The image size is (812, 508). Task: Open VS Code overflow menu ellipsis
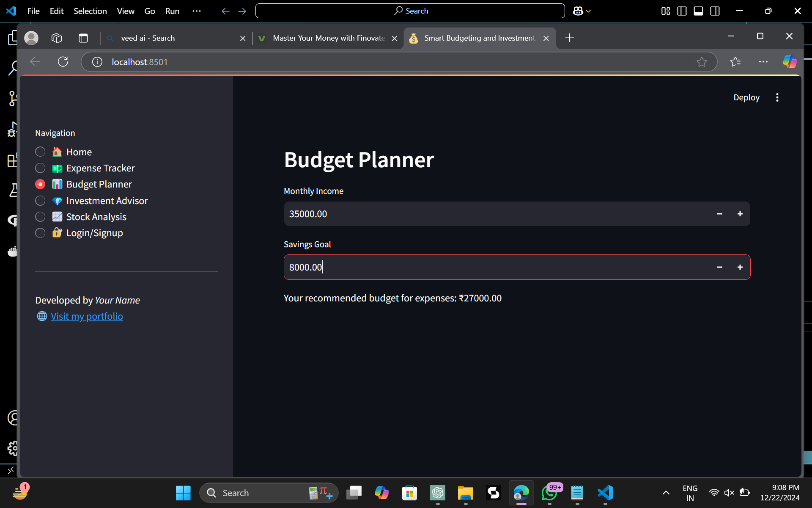click(x=197, y=11)
